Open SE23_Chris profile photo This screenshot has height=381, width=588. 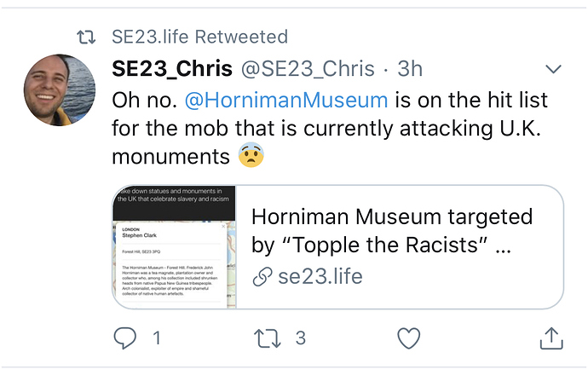pos(59,89)
